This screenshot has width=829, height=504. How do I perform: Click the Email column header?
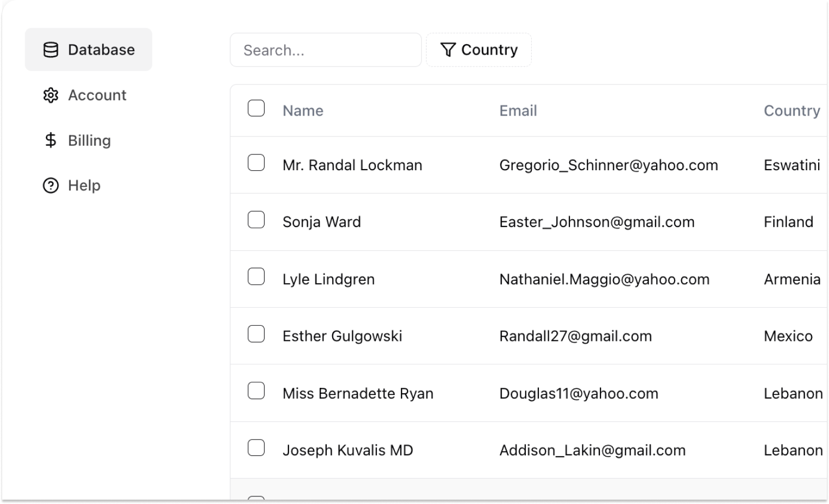click(518, 111)
